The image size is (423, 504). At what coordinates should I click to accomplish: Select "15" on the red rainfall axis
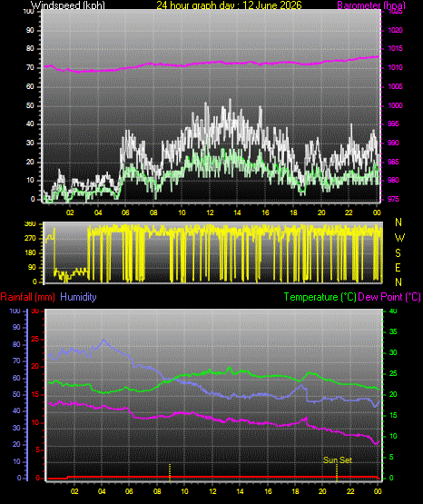coord(35,395)
